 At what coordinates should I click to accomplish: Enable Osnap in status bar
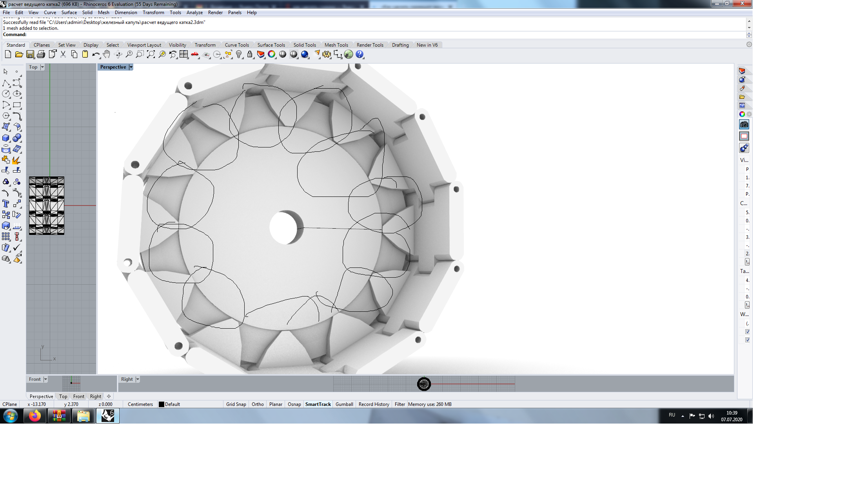294,404
